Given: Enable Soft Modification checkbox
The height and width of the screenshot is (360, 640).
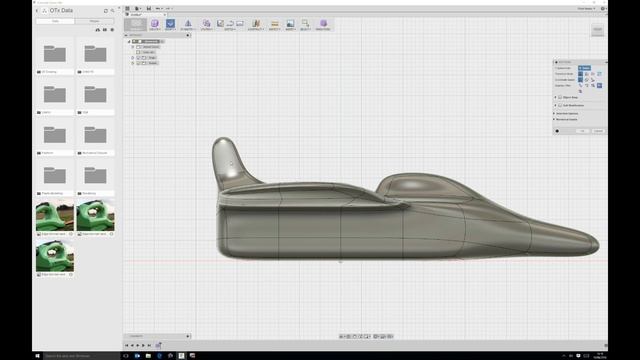Looking at the screenshot, I should point(560,105).
